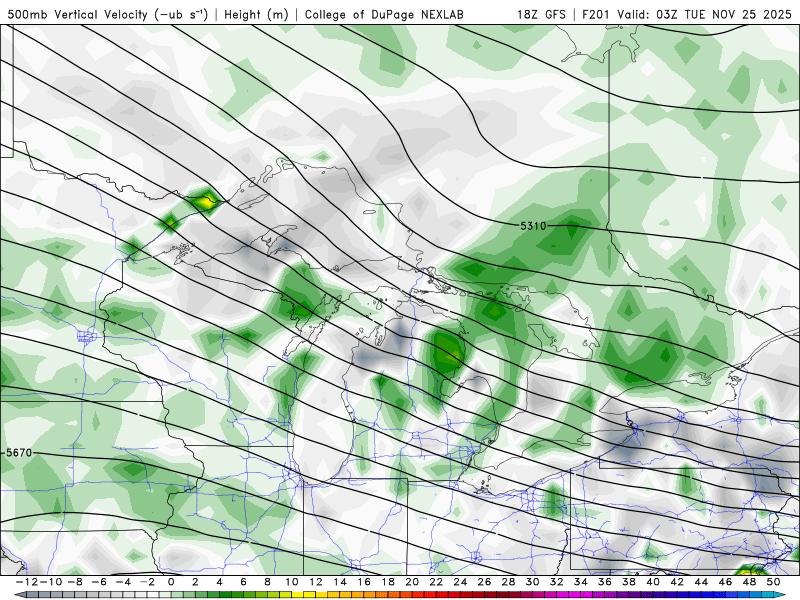Pick the yellow color bar segment below 10
800x600 pixels.
tap(297, 595)
